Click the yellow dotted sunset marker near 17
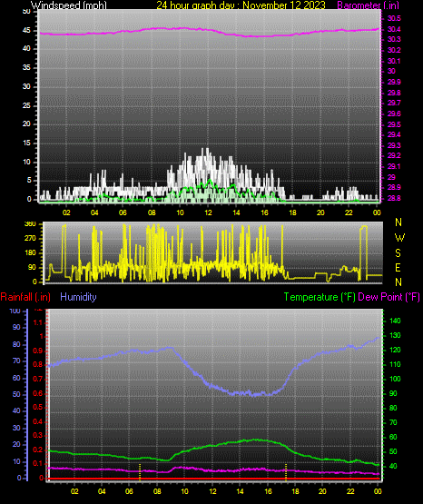The image size is (423, 504). click(x=286, y=472)
